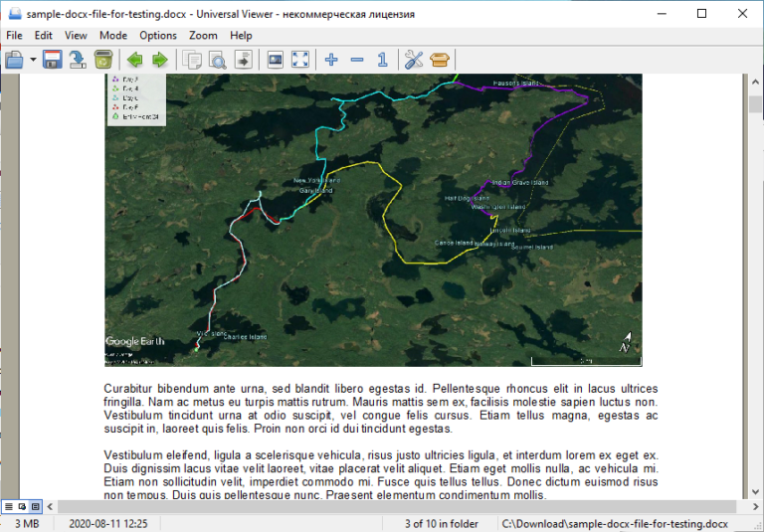Go to next file with right green arrow
Viewport: 764px width, 532px height.
coord(159,60)
